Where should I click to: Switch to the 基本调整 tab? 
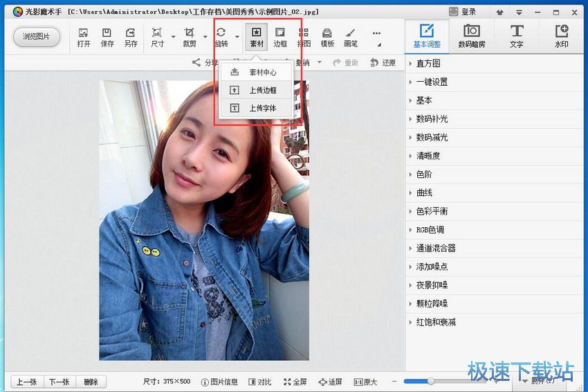(x=427, y=36)
